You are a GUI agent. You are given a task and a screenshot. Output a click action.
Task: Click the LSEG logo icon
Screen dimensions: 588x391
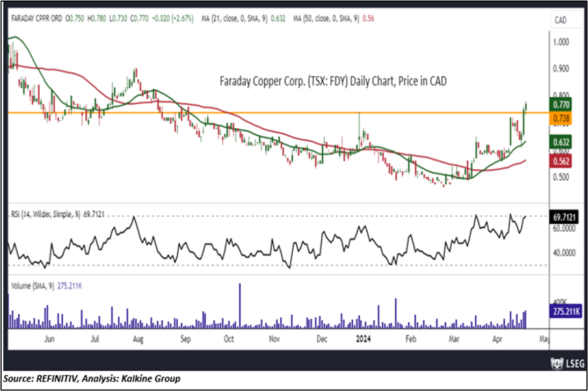coord(557,363)
